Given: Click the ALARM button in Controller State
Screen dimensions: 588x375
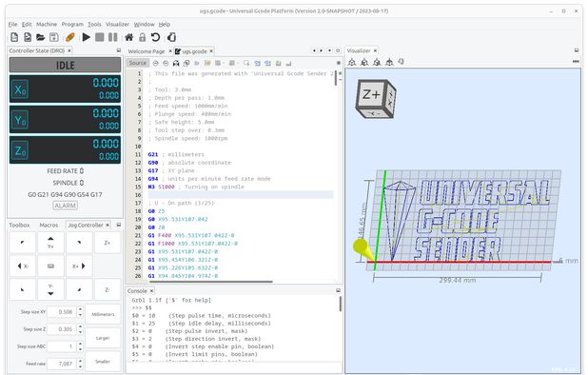Looking at the screenshot, I should coord(66,206).
